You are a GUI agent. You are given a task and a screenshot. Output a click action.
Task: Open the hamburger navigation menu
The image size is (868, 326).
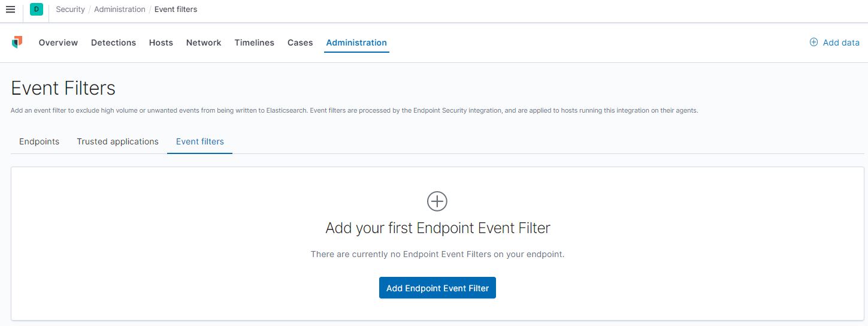10,10
